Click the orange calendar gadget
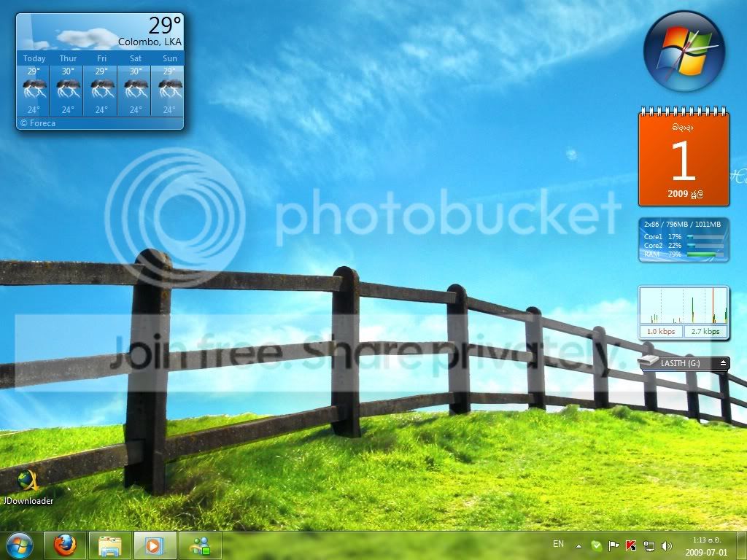This screenshot has height=560, width=747. tap(684, 157)
